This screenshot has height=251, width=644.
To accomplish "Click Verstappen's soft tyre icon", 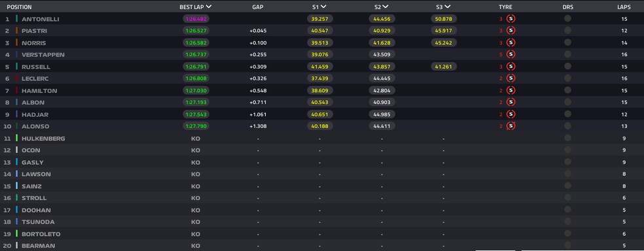I will [510, 54].
